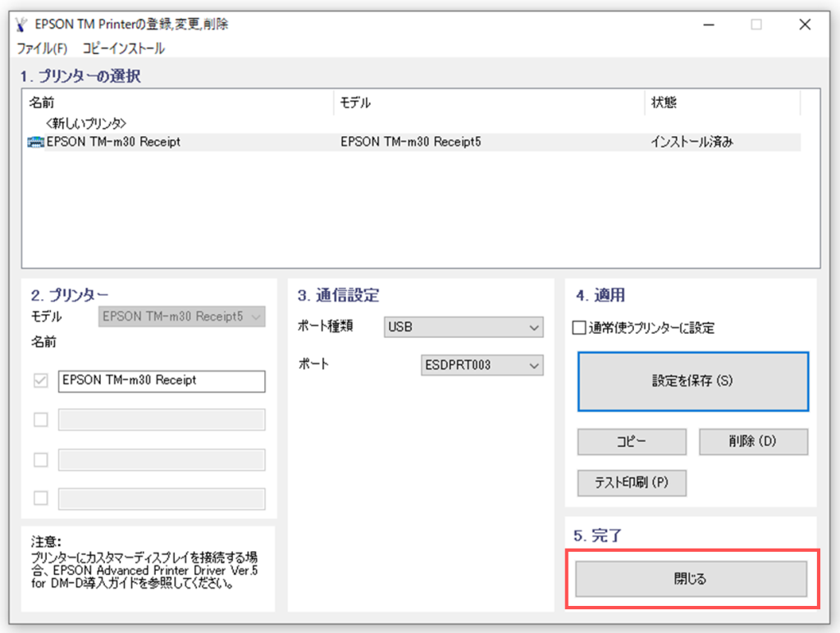Viewport: 840px width, 633px height.
Task: Click the second empty printer name field
Action: click(x=162, y=420)
